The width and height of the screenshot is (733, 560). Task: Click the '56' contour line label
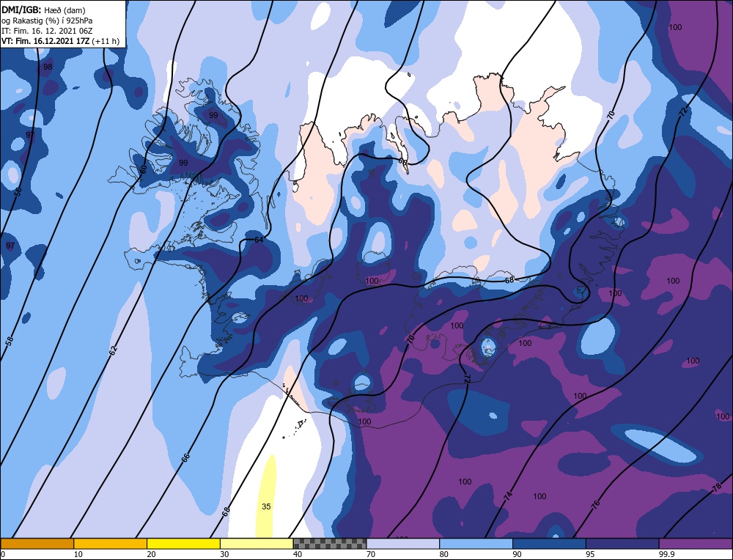coord(18,191)
